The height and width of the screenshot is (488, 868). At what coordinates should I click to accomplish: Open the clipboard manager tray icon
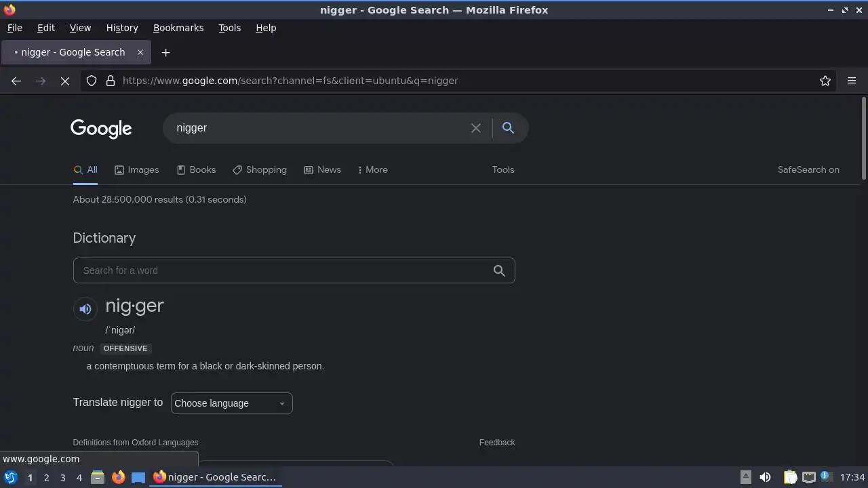point(790,477)
